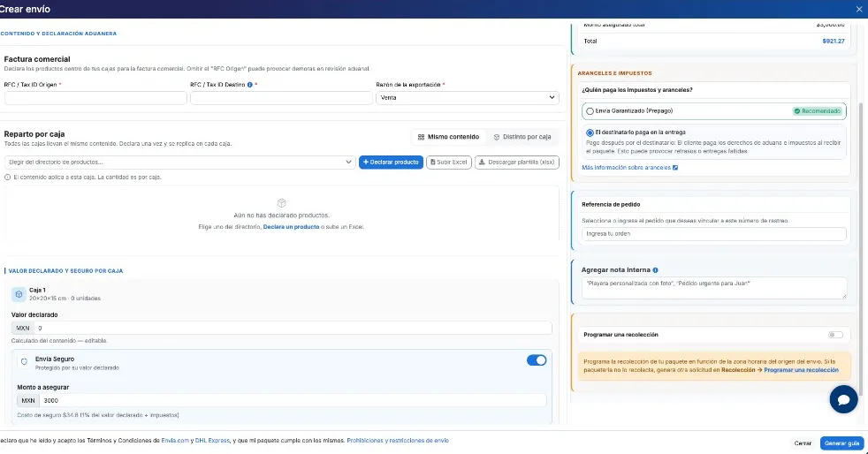This screenshot has height=454, width=868.
Task: Close the Crear envío dialog
Action: click(858, 10)
